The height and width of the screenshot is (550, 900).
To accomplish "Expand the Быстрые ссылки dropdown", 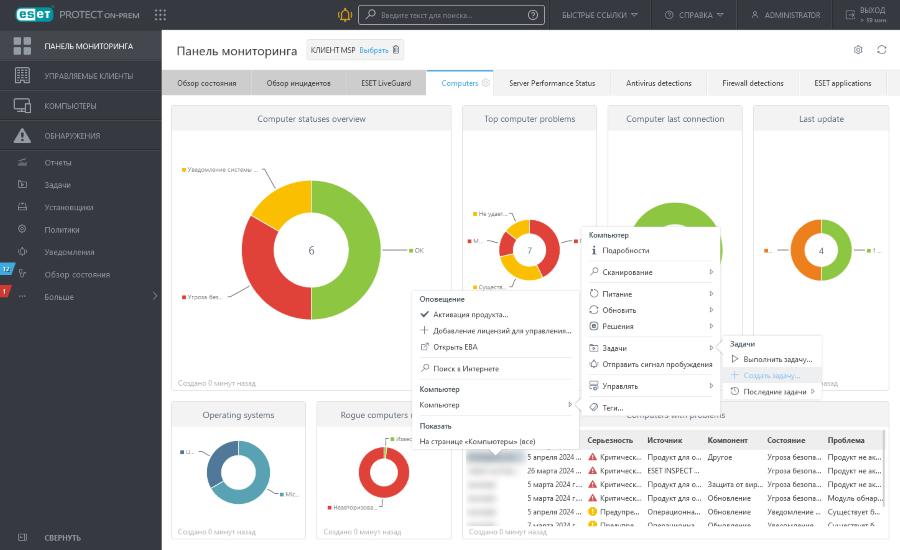I will click(601, 15).
